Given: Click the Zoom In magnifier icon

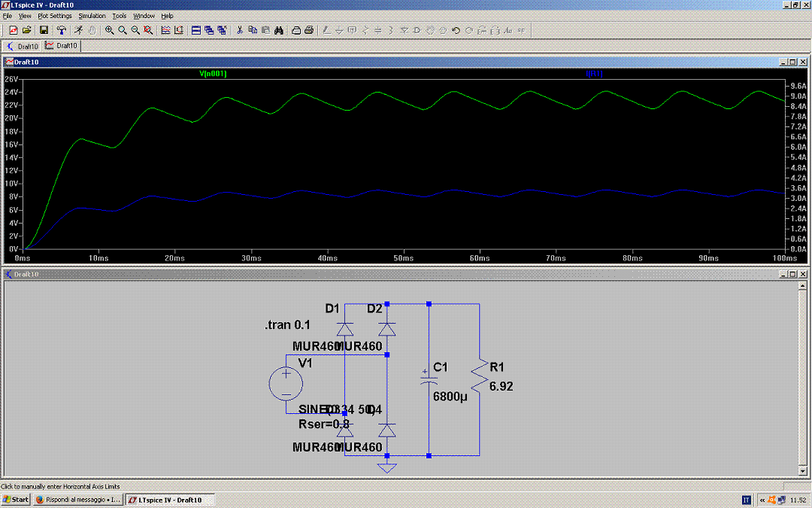Looking at the screenshot, I should click(x=110, y=30).
